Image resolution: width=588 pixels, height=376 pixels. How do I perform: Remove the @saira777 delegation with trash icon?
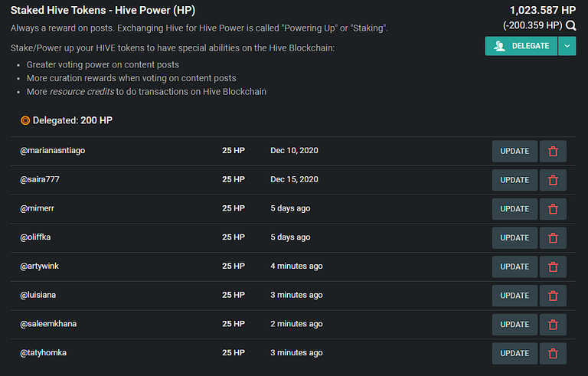[x=553, y=180]
